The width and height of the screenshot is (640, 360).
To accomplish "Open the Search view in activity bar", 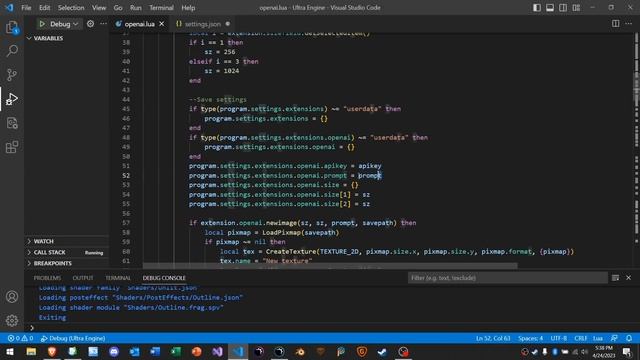I will pos(12,51).
